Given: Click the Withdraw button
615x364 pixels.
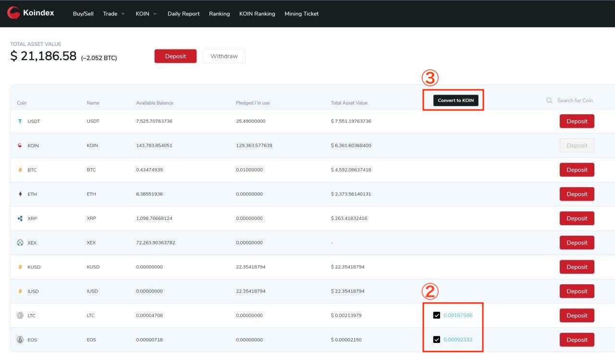Looking at the screenshot, I should 224,56.
